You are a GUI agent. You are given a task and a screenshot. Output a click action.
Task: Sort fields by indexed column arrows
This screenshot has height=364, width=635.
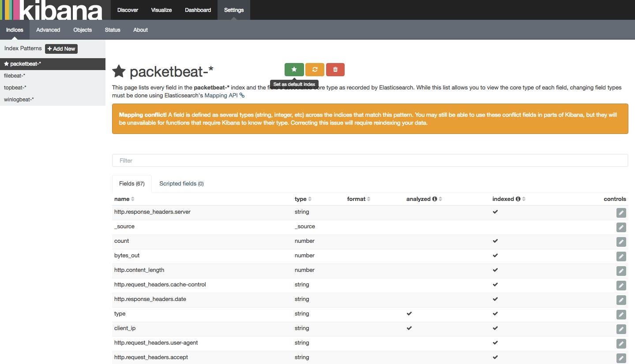[524, 199]
